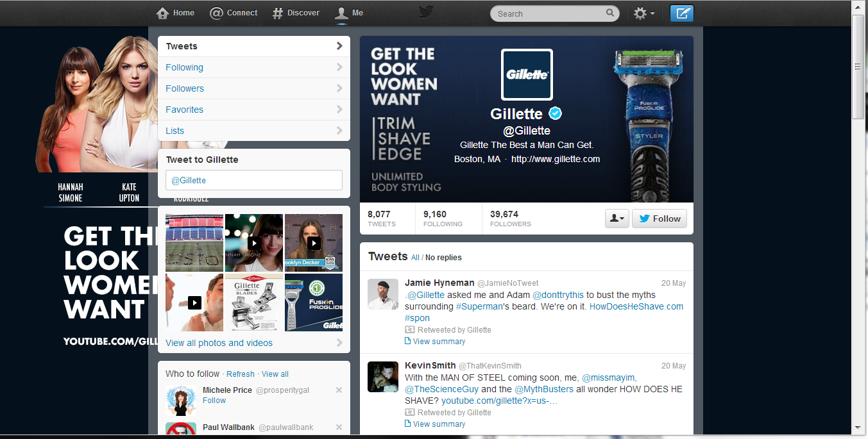868x439 pixels.
Task: Play the Hannah Simone video thumbnail
Action: (254, 243)
